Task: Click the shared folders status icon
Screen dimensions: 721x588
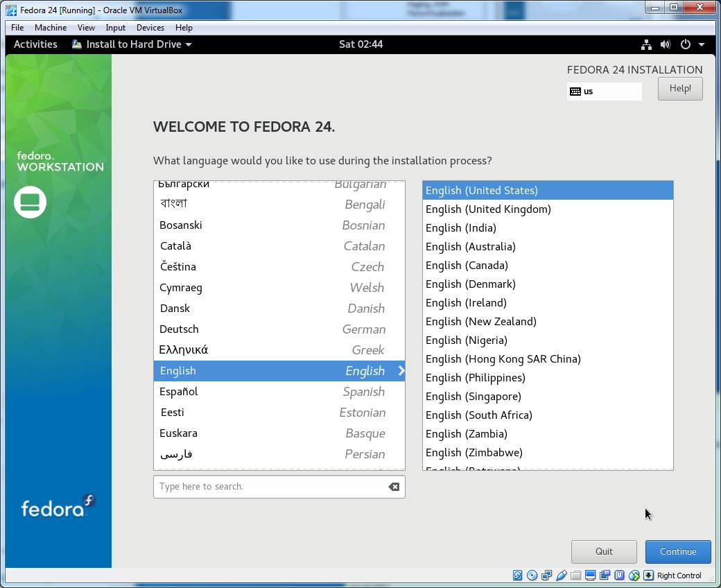Action: click(x=575, y=575)
